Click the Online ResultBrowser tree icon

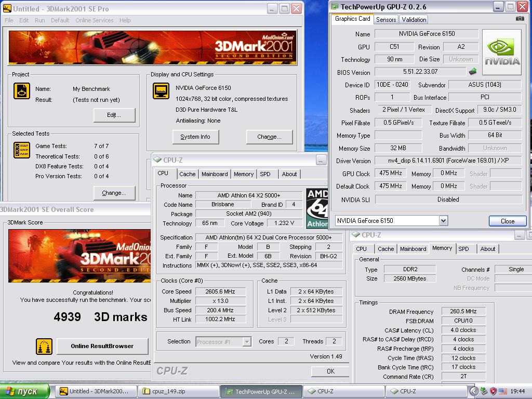pyautogui.click(x=44, y=347)
